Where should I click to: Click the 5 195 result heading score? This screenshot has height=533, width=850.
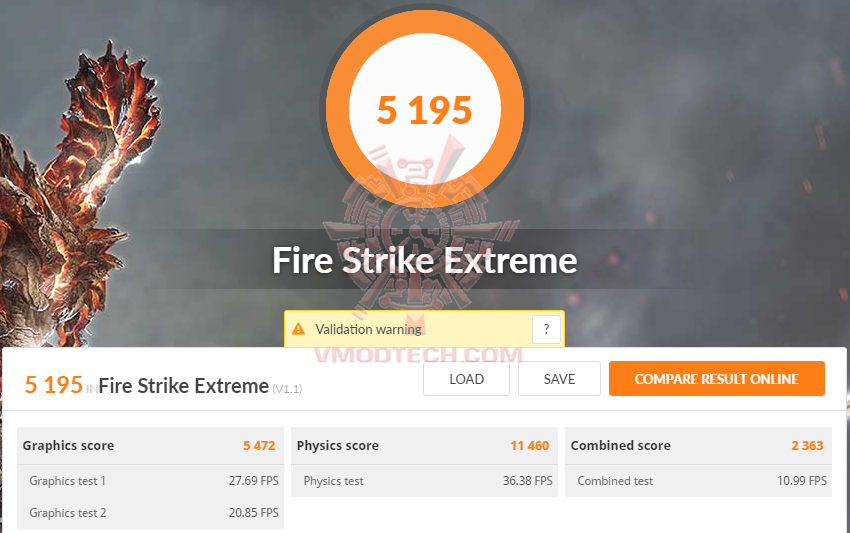pyautogui.click(x=54, y=385)
